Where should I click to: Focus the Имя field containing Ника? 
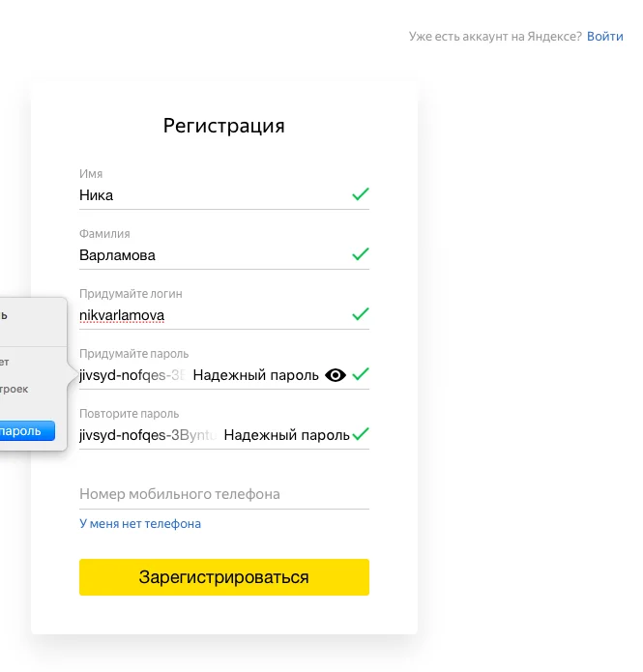click(213, 195)
